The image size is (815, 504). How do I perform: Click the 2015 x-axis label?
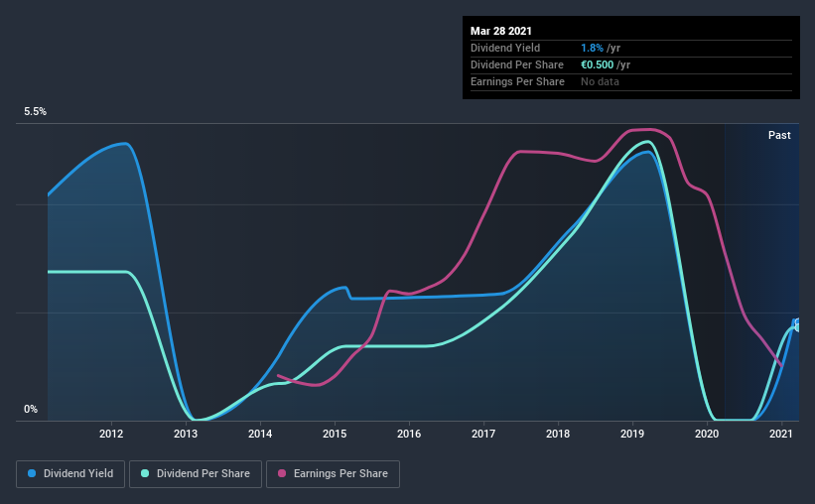[335, 434]
